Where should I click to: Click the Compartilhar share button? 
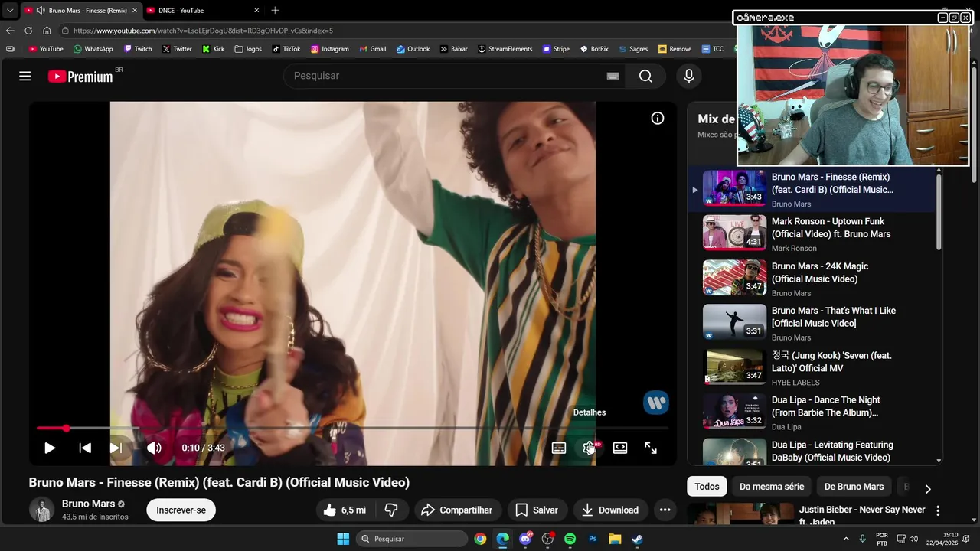pos(457,510)
